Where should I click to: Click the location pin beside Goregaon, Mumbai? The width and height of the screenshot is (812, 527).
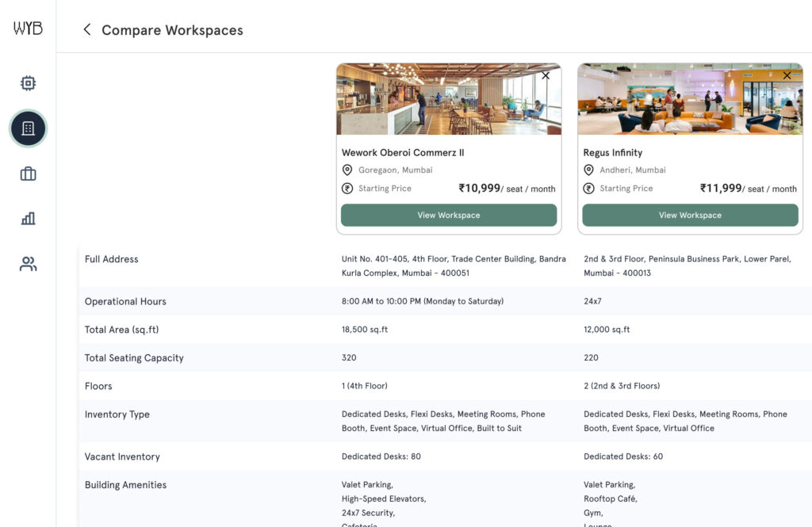click(347, 170)
